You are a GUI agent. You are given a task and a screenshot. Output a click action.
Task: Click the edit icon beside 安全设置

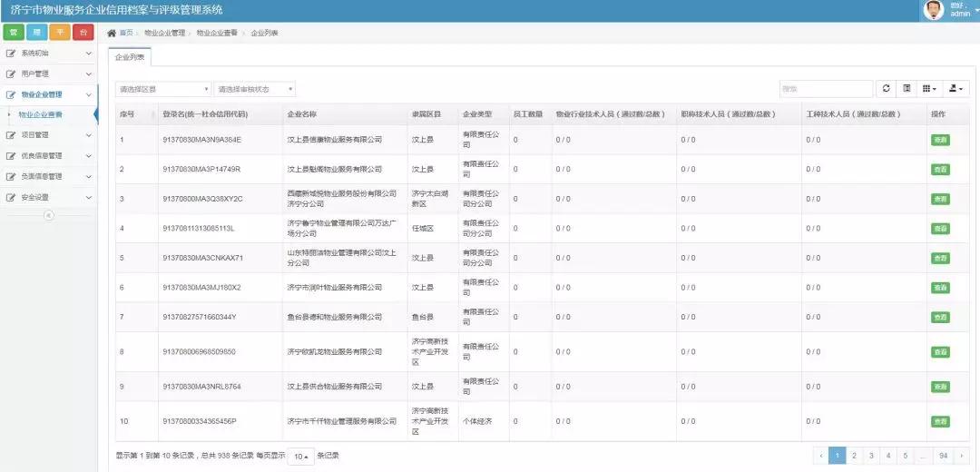click(x=10, y=198)
